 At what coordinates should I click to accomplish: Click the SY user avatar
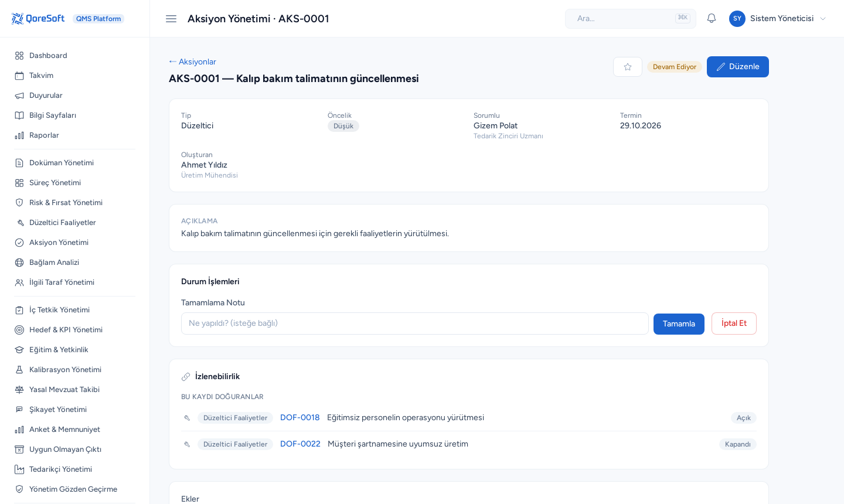coord(737,19)
